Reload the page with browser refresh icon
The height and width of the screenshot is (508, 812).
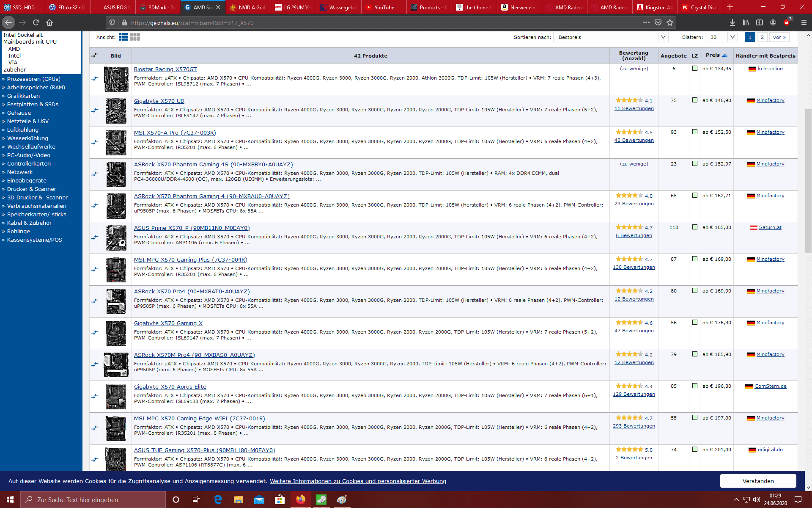pyautogui.click(x=36, y=22)
